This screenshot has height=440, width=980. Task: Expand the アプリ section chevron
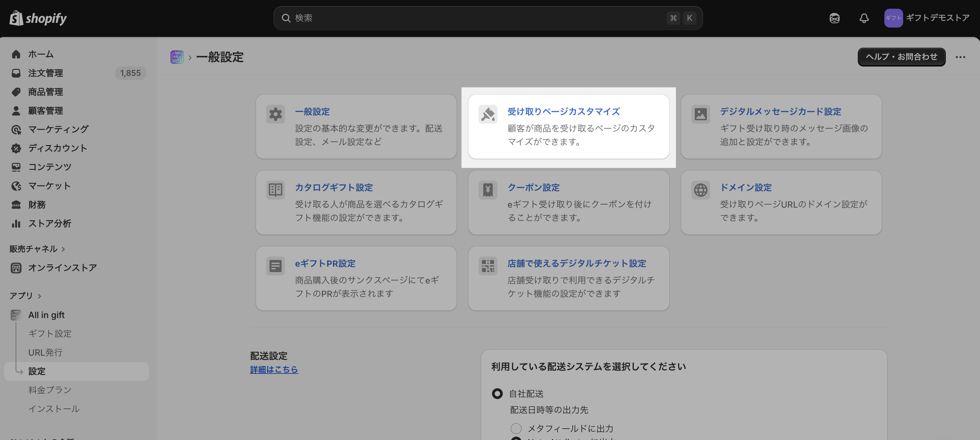click(39, 296)
